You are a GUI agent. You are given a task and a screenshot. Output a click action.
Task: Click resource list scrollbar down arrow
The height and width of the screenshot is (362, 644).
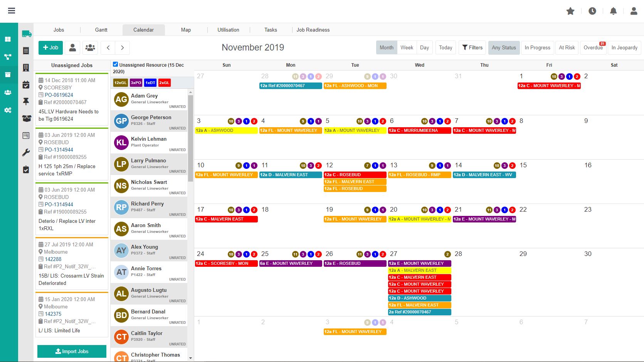pyautogui.click(x=190, y=358)
